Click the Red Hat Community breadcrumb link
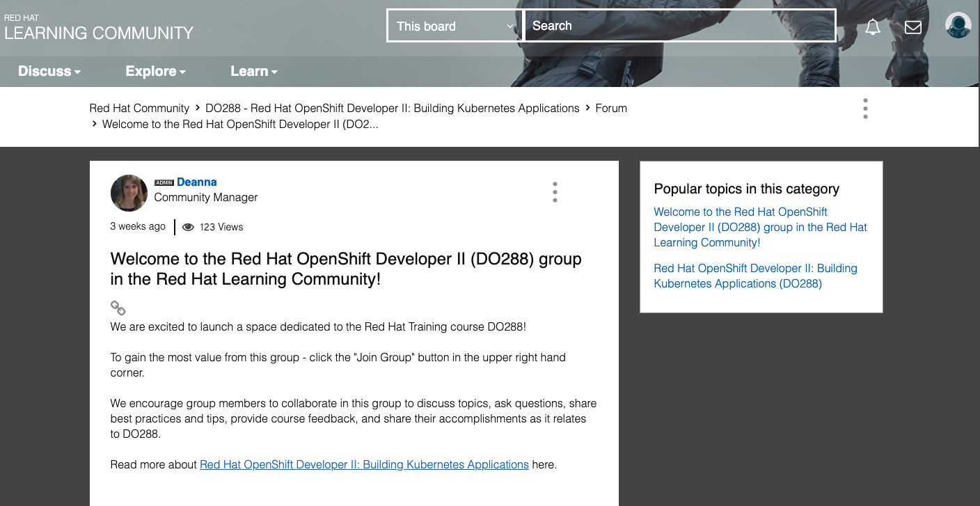980x506 pixels. pyautogui.click(x=139, y=108)
